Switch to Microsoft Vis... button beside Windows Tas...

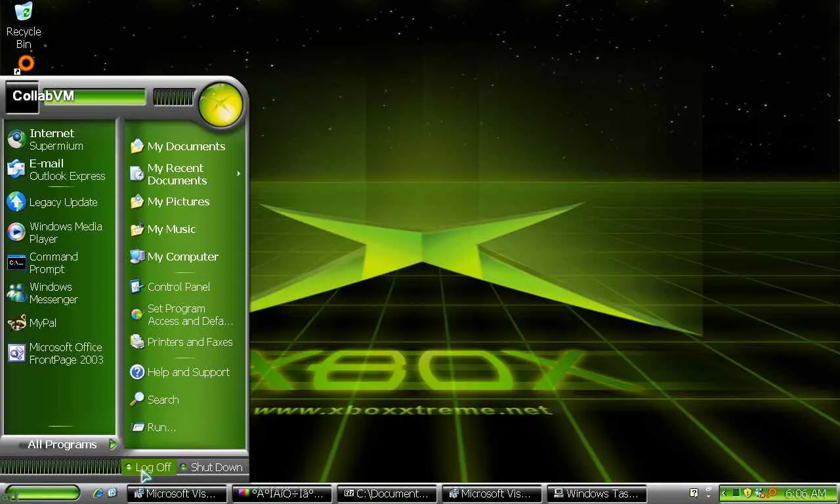pyautogui.click(x=492, y=493)
